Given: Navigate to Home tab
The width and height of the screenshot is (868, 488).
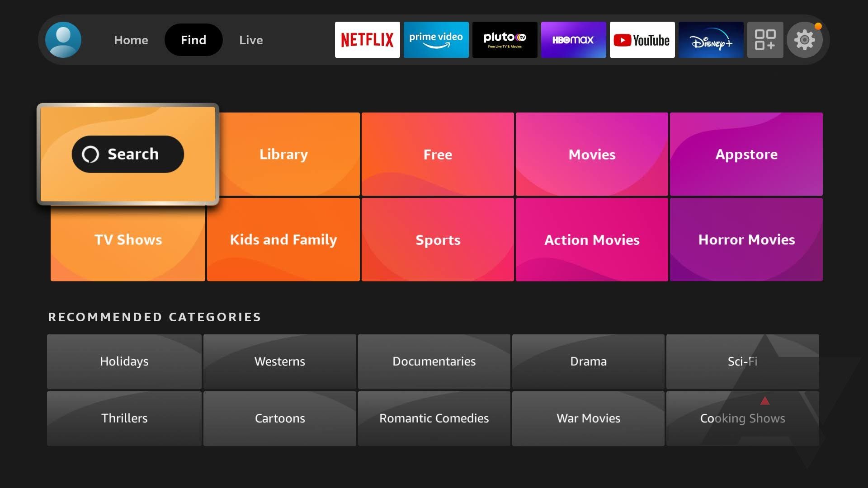Looking at the screenshot, I should (131, 39).
